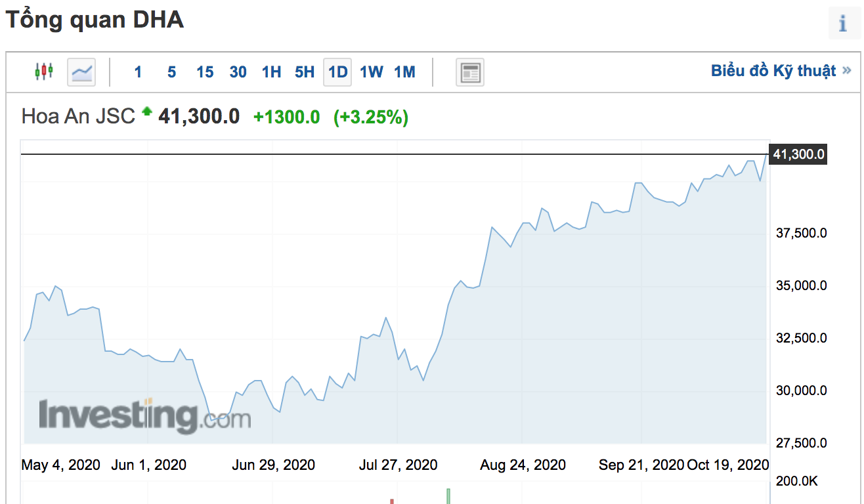The image size is (864, 504).
Task: Click the Jul 27, 2020 date label
Action: [398, 465]
